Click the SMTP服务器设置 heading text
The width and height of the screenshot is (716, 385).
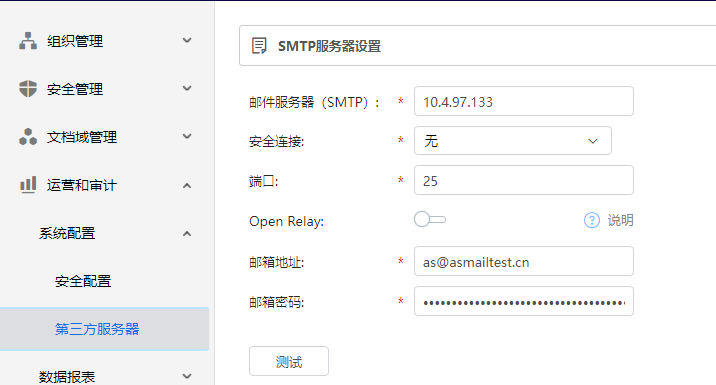click(329, 46)
